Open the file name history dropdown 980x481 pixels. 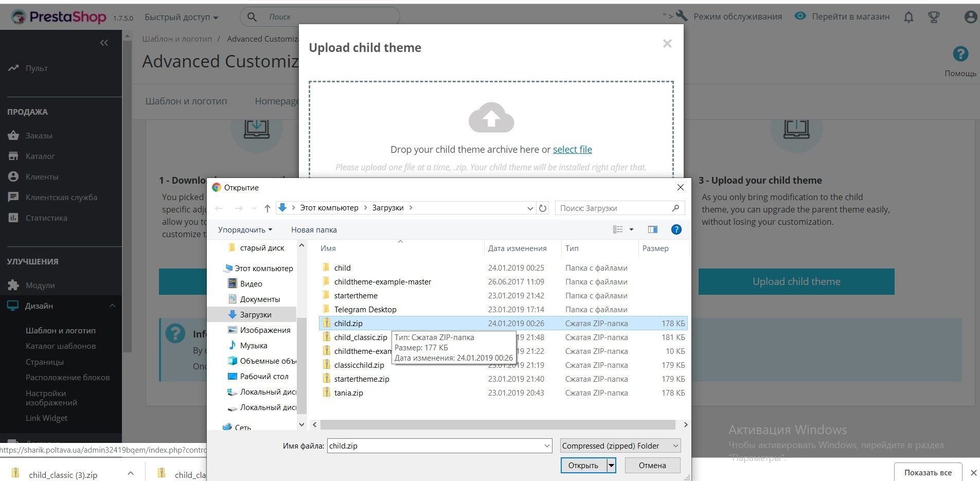pyautogui.click(x=547, y=446)
